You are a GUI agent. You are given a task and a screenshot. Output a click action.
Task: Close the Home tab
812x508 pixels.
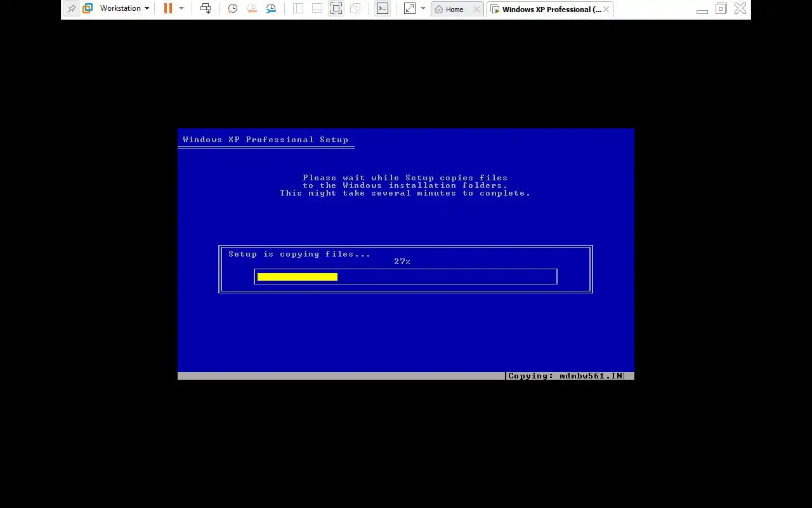(x=477, y=10)
